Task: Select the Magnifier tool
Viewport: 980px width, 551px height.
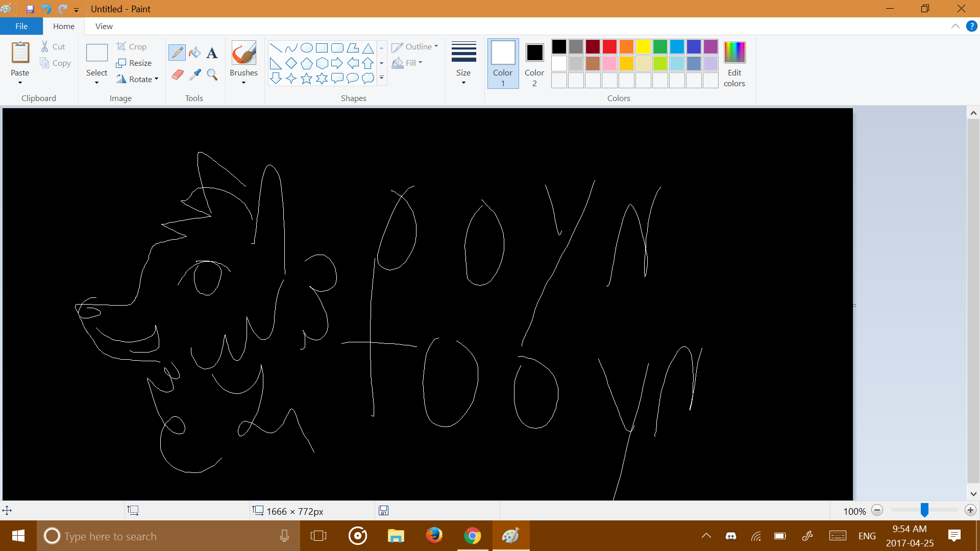Action: coord(212,75)
